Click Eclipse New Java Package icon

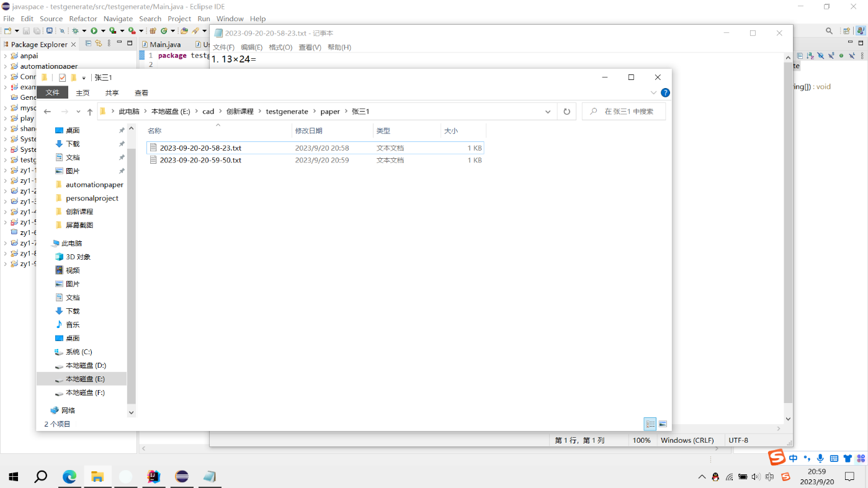click(x=153, y=31)
